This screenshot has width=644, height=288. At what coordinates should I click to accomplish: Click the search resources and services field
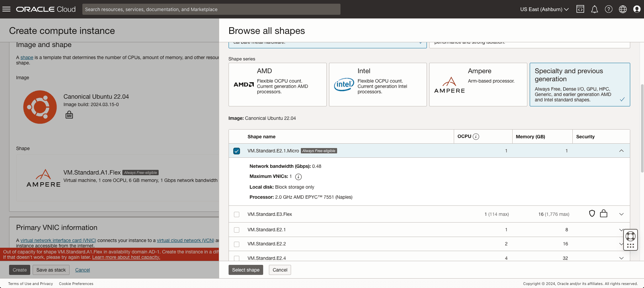click(211, 9)
